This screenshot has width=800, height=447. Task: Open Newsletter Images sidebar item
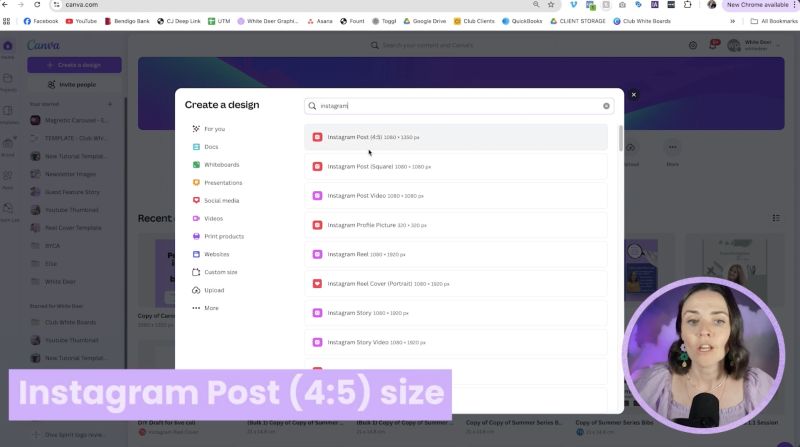click(x=69, y=174)
